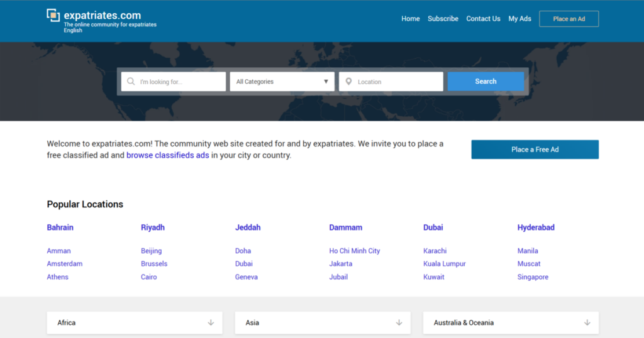Open the Riyadh popular location

point(153,227)
